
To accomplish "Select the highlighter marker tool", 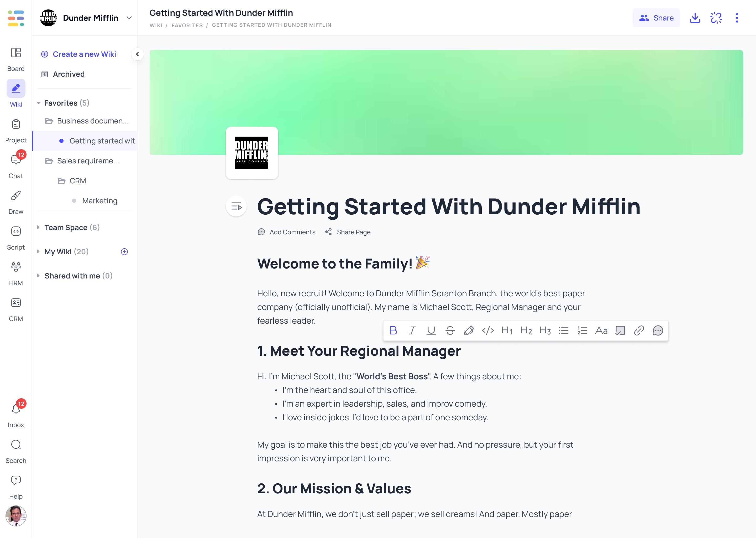I will (469, 330).
